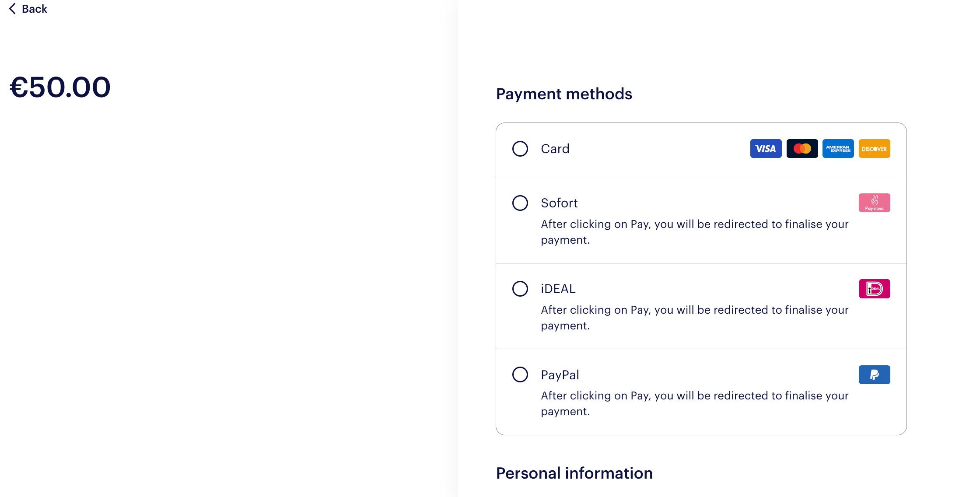Click the Card option label text
980x497 pixels.
point(555,149)
